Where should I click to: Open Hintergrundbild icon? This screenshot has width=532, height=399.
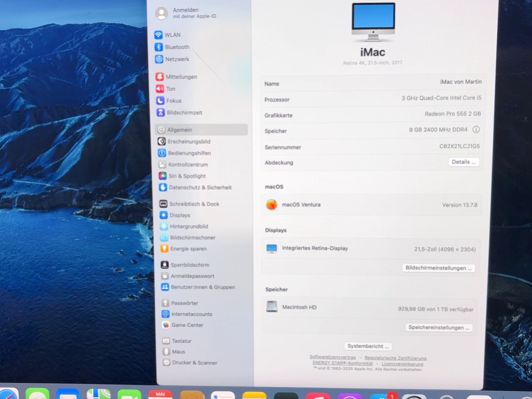[164, 226]
